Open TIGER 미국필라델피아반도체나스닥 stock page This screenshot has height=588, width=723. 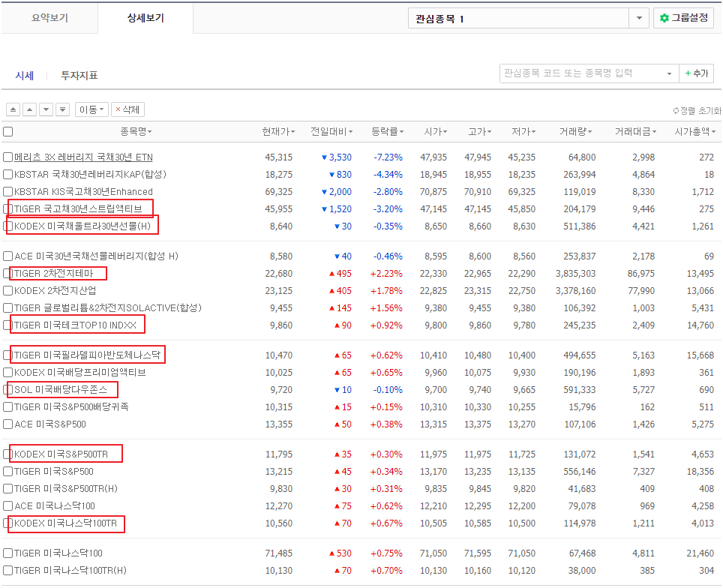(x=87, y=355)
